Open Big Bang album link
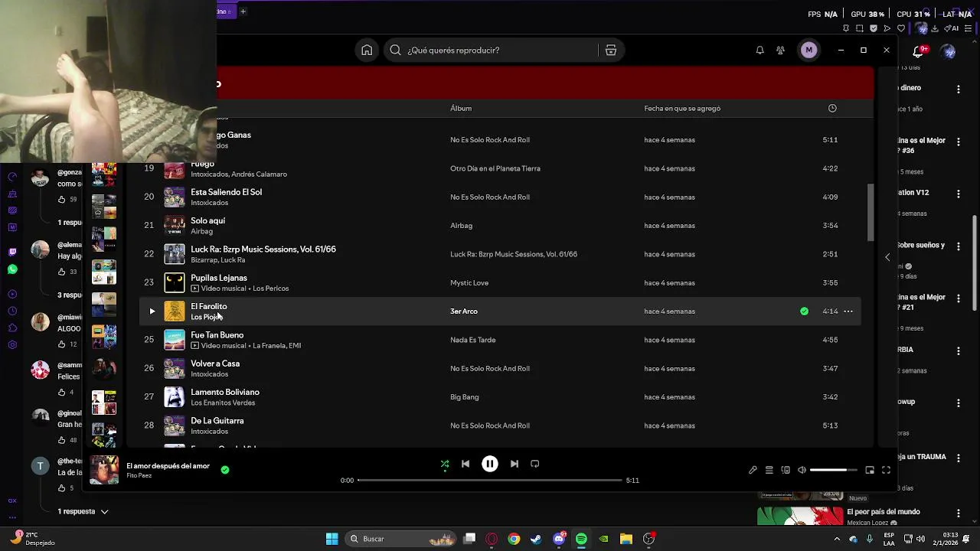Viewport: 980px width, 551px height. tap(465, 397)
